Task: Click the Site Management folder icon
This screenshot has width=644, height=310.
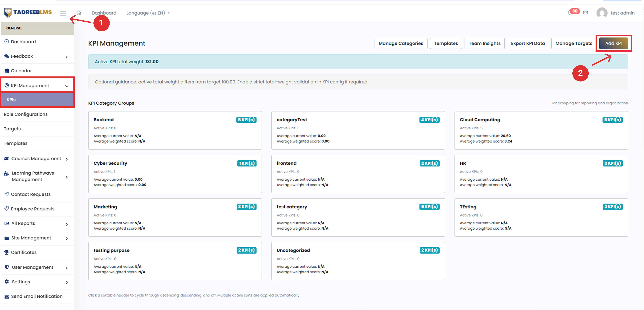Action: (x=7, y=238)
